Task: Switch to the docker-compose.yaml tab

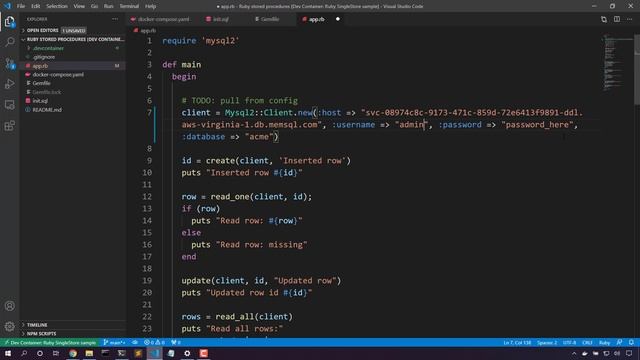Action: (164, 19)
